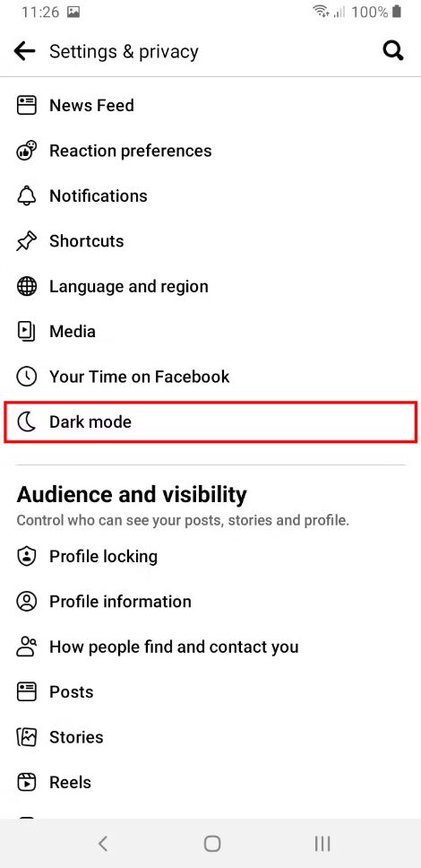The image size is (421, 868).
Task: Tap the Android home button
Action: click(x=212, y=844)
